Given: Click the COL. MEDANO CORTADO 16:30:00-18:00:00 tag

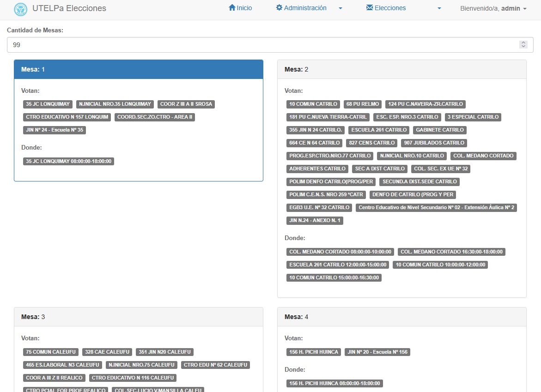Looking at the screenshot, I should click(451, 252).
